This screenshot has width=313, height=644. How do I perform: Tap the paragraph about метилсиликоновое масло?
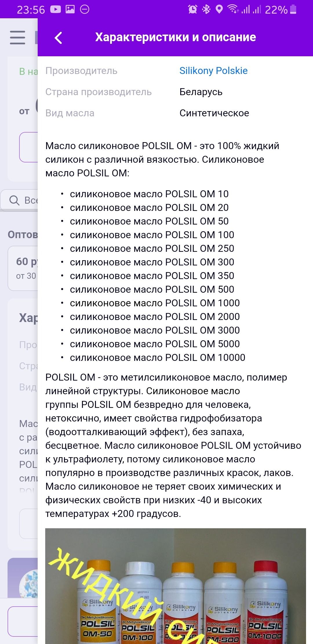point(173,446)
